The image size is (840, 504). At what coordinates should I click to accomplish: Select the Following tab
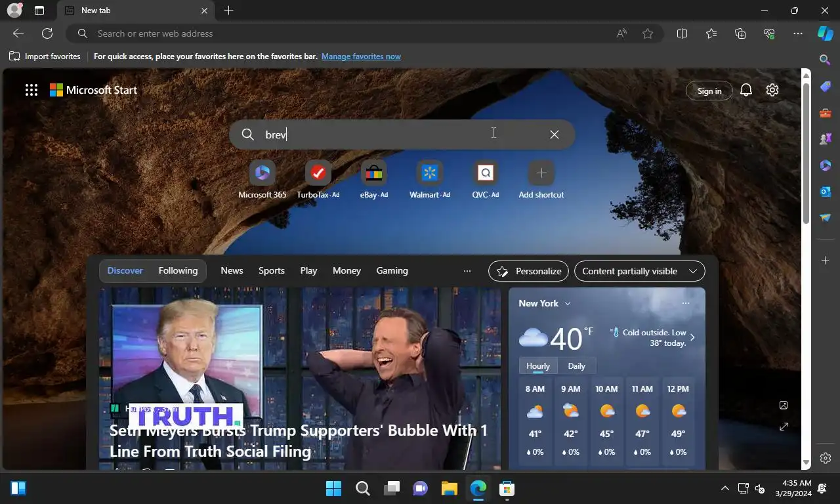[x=178, y=270]
